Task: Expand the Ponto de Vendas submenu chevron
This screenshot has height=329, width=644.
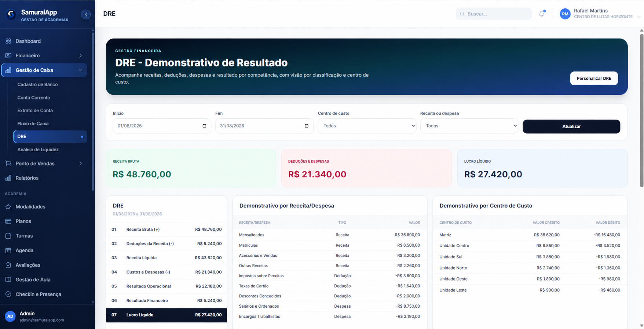Action: (80, 163)
